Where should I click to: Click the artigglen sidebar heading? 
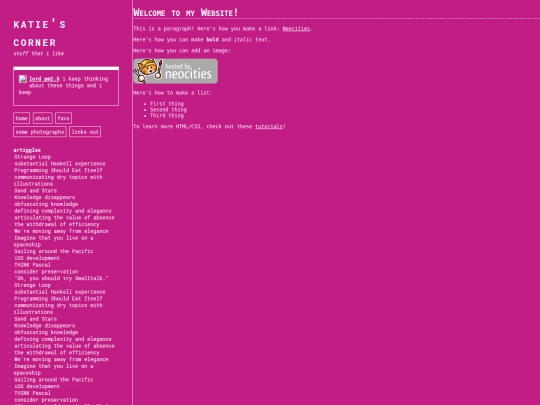(27, 150)
